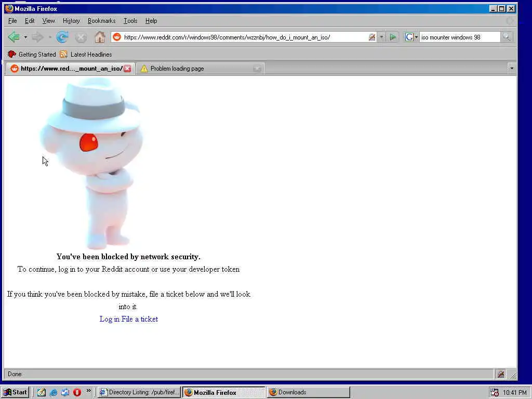Click the Firefox throbber activity indicator

pos(509,21)
